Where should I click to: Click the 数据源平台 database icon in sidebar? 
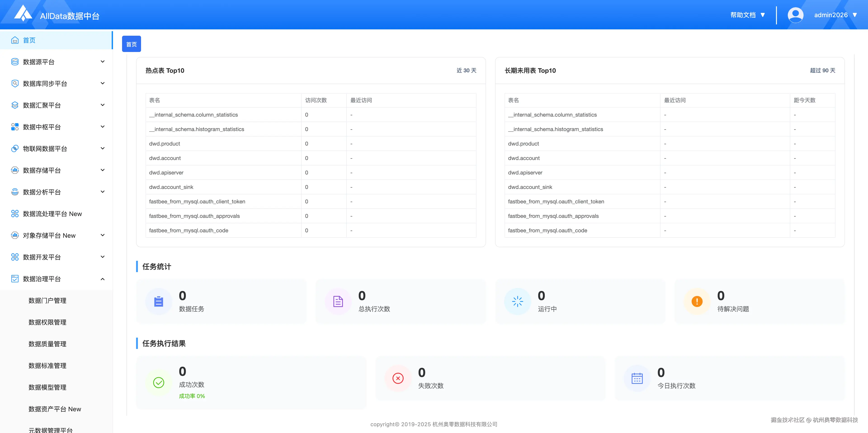15,62
